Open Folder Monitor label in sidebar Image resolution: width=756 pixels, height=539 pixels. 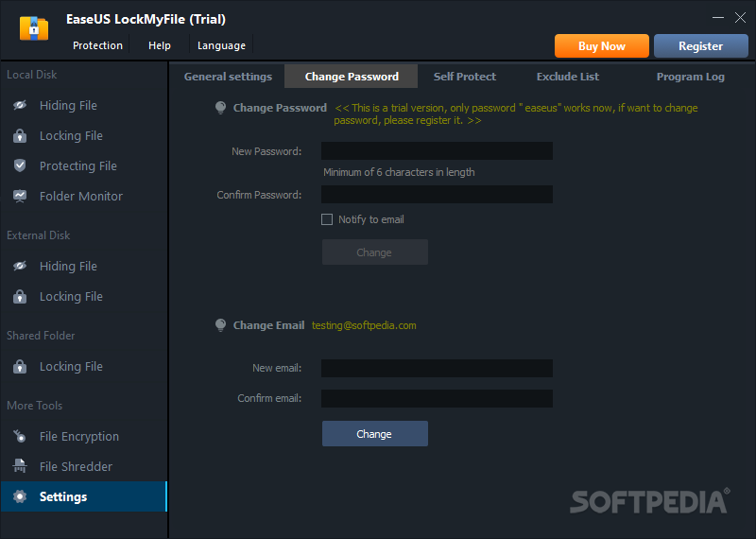[x=81, y=196]
